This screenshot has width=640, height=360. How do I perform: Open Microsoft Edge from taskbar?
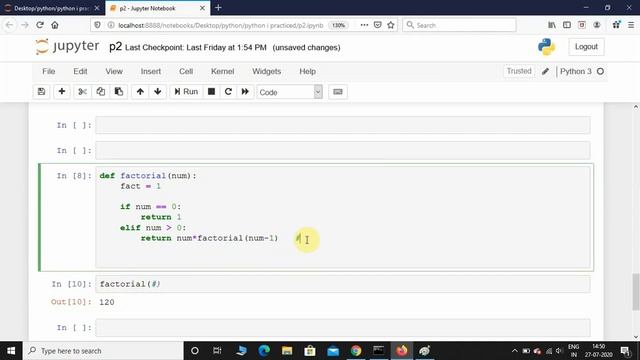click(x=264, y=351)
